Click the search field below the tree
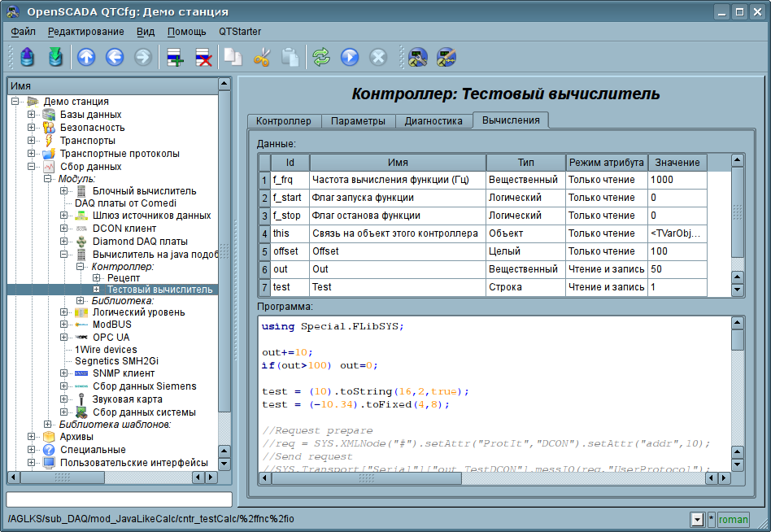This screenshot has width=771, height=532. (x=119, y=499)
